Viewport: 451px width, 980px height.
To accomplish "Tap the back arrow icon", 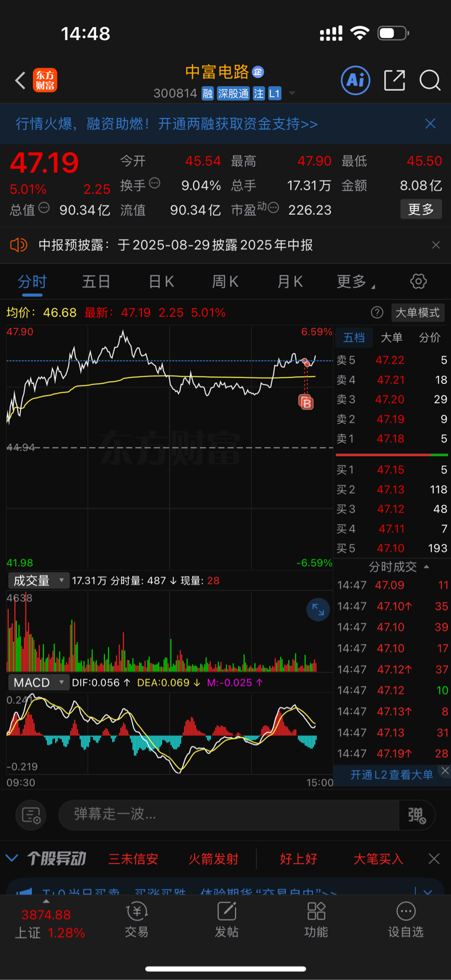I will 21,80.
